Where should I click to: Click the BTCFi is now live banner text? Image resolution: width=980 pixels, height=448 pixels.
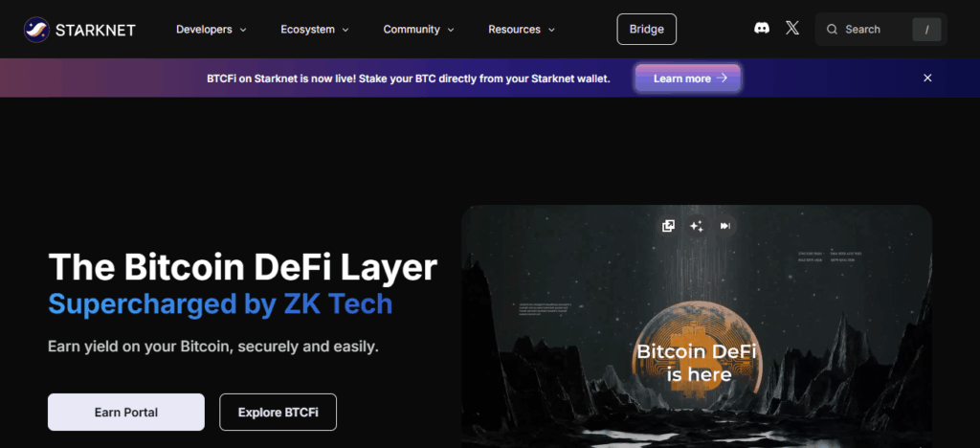408,78
